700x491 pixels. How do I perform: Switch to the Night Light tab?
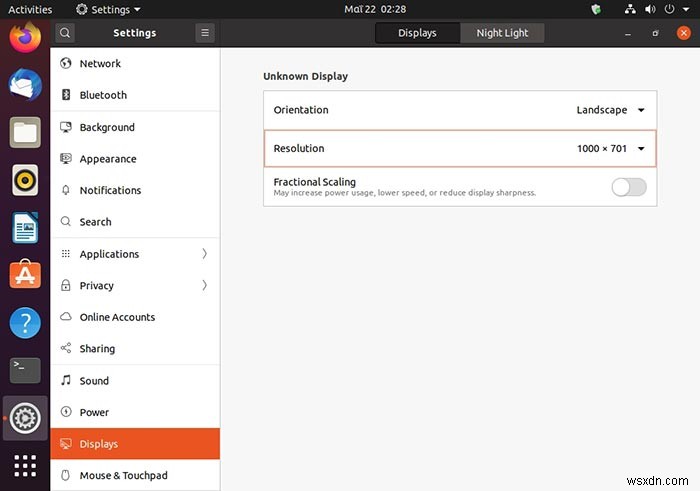[502, 33]
